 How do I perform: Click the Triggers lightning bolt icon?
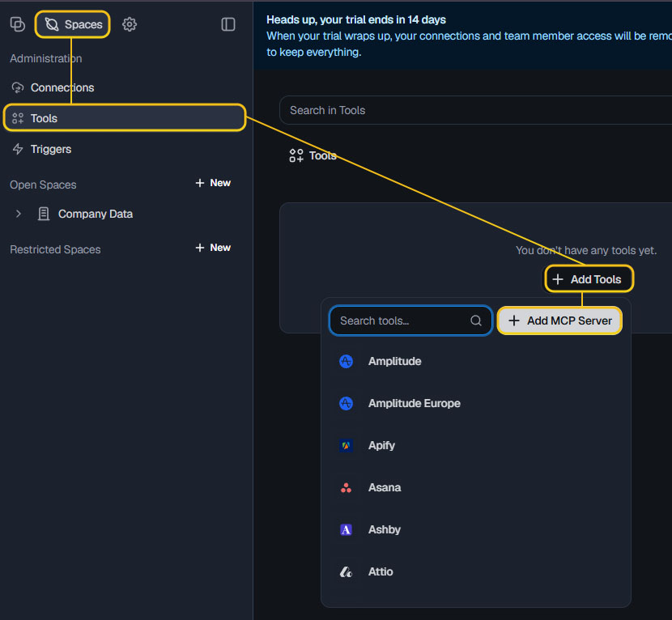(18, 149)
